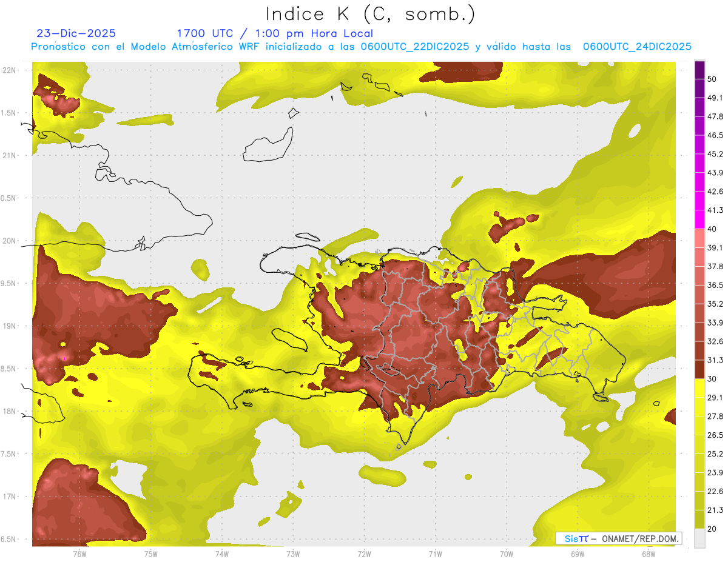Click the "17N" latitude label
Screen dimensions: 728x562
click(x=10, y=497)
